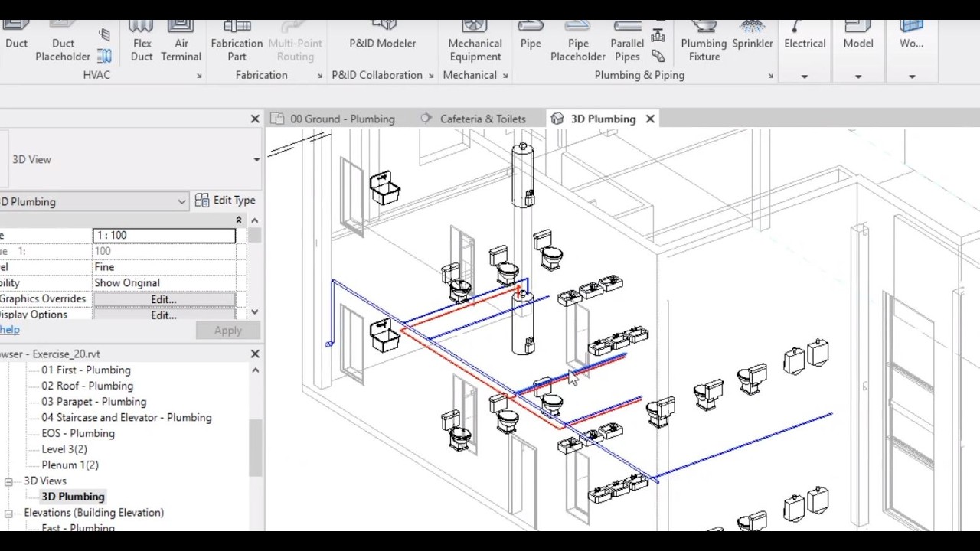Select 3D Plumbing in Project Browser
This screenshot has height=551, width=980.
pos(73,497)
